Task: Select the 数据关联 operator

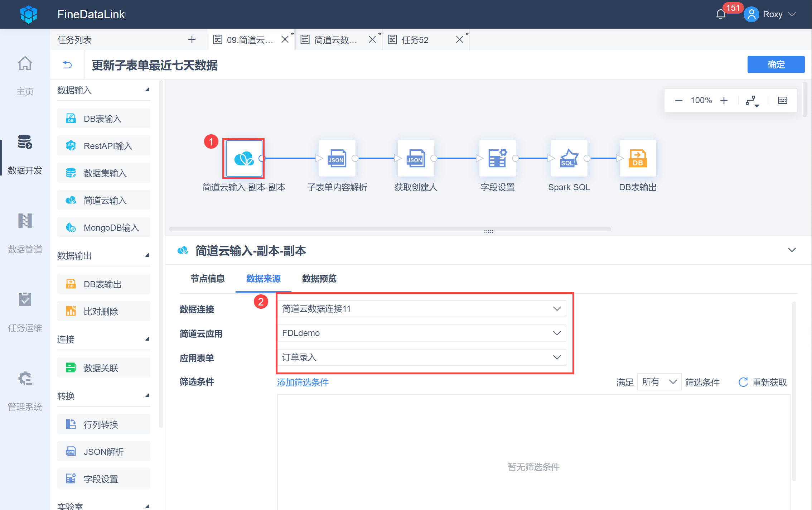Action: (x=104, y=368)
